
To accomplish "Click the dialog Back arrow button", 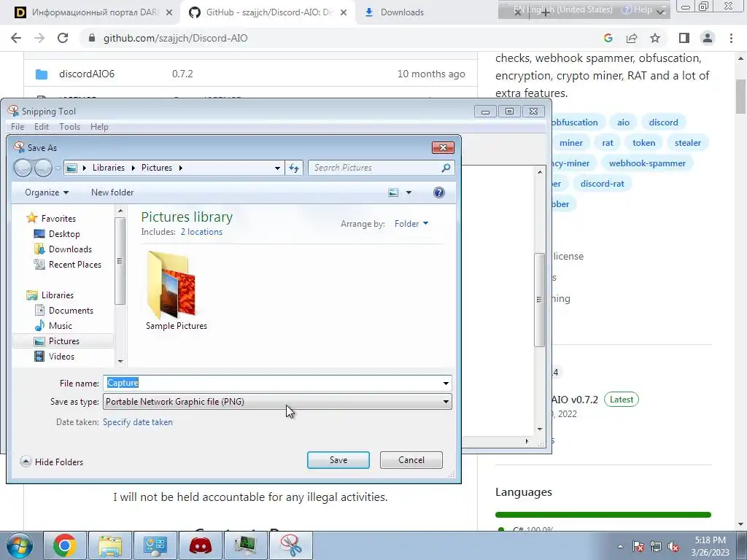I will (23, 168).
